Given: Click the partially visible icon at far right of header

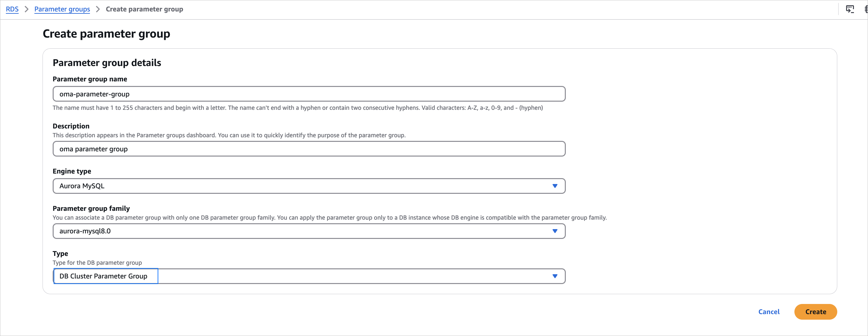Looking at the screenshot, I should (866, 9).
